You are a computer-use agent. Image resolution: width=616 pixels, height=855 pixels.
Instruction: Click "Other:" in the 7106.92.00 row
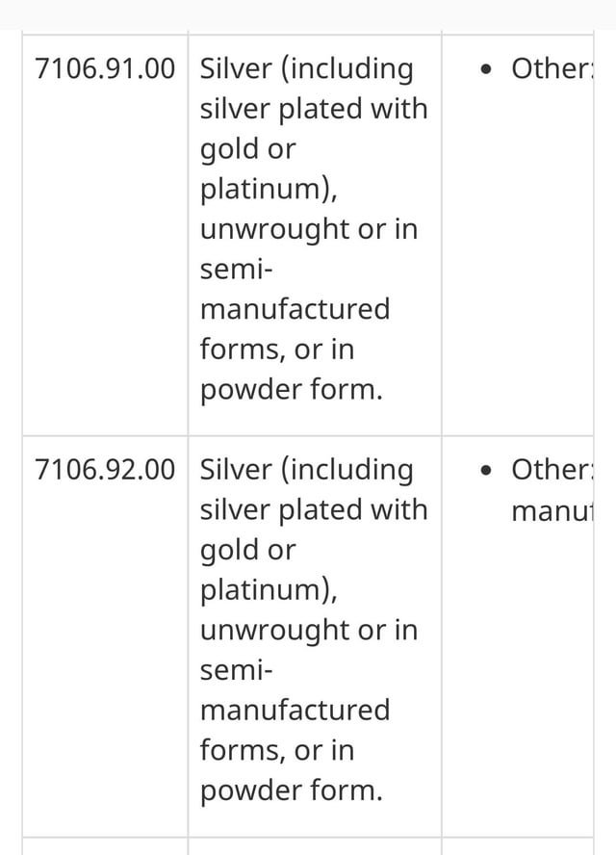552,469
